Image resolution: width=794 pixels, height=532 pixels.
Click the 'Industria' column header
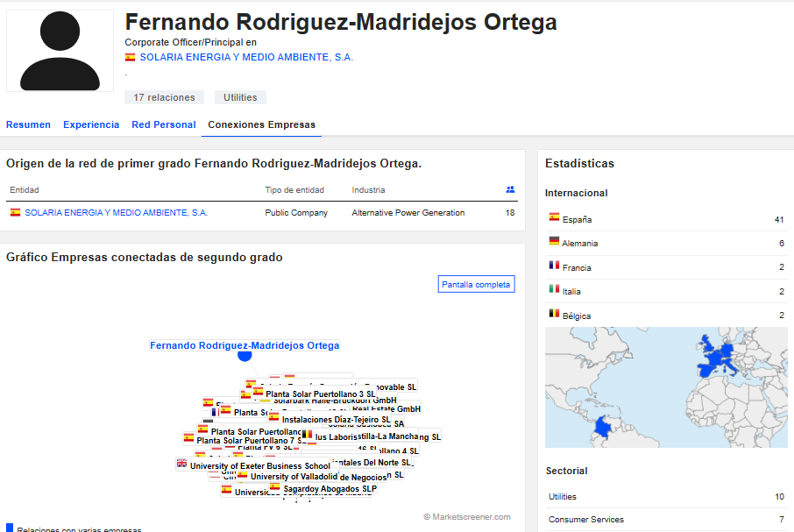pyautogui.click(x=369, y=190)
